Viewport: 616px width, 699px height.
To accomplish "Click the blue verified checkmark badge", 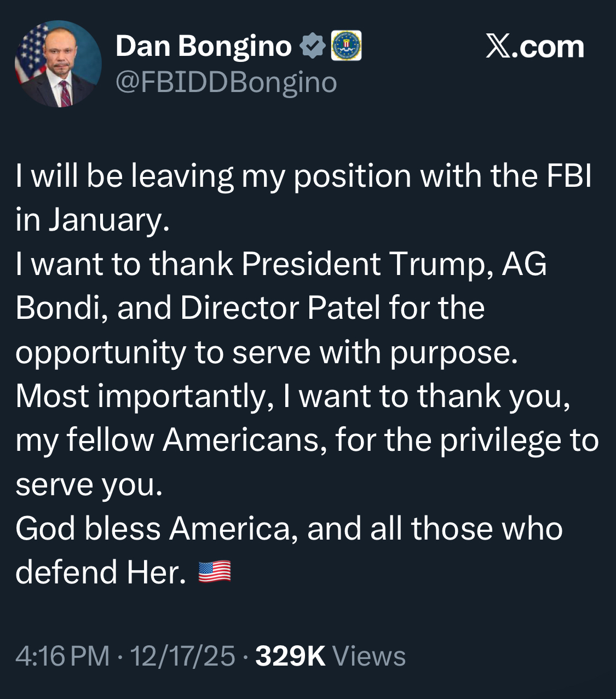I will pos(313,46).
